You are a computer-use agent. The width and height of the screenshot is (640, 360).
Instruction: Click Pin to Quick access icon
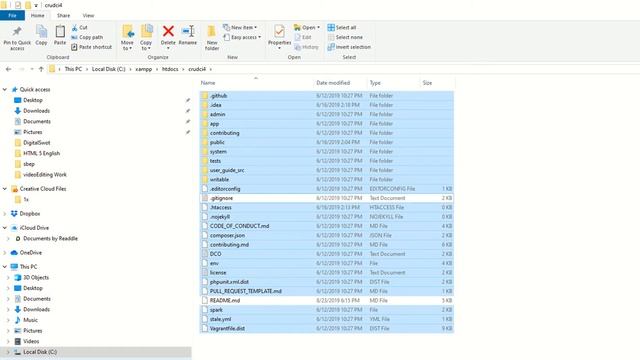[x=17, y=31]
